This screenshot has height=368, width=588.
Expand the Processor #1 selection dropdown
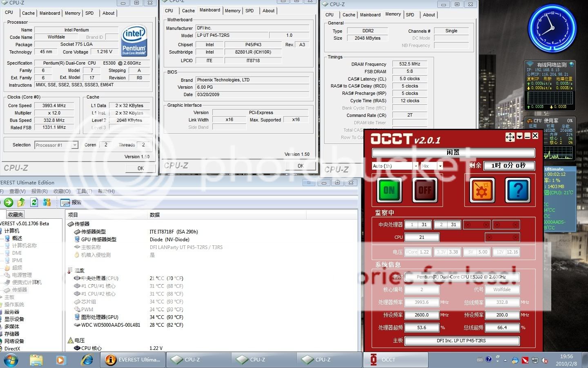[x=74, y=145]
